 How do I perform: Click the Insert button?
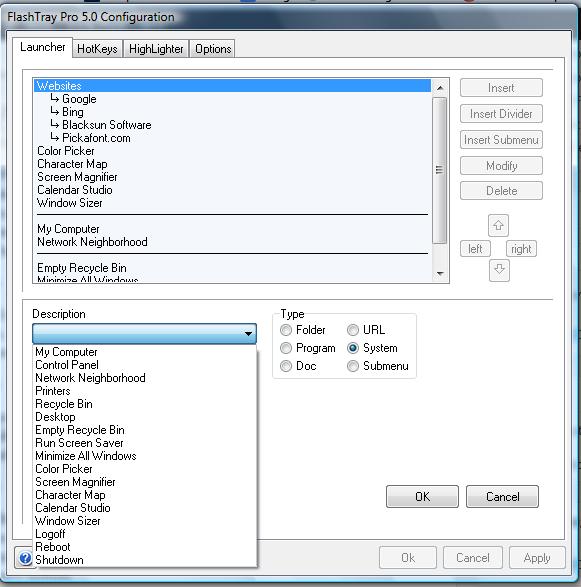(501, 88)
